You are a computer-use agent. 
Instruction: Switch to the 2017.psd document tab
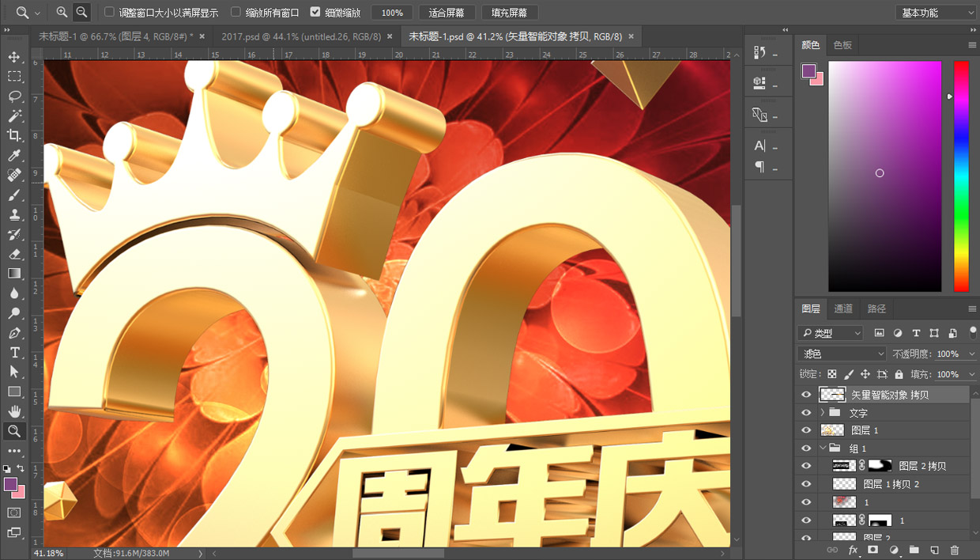pyautogui.click(x=301, y=36)
